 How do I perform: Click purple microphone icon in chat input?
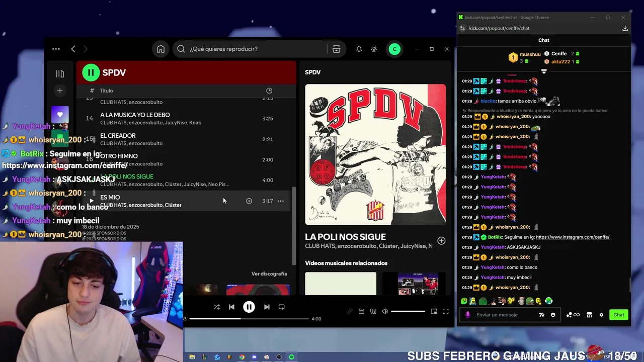(x=467, y=315)
